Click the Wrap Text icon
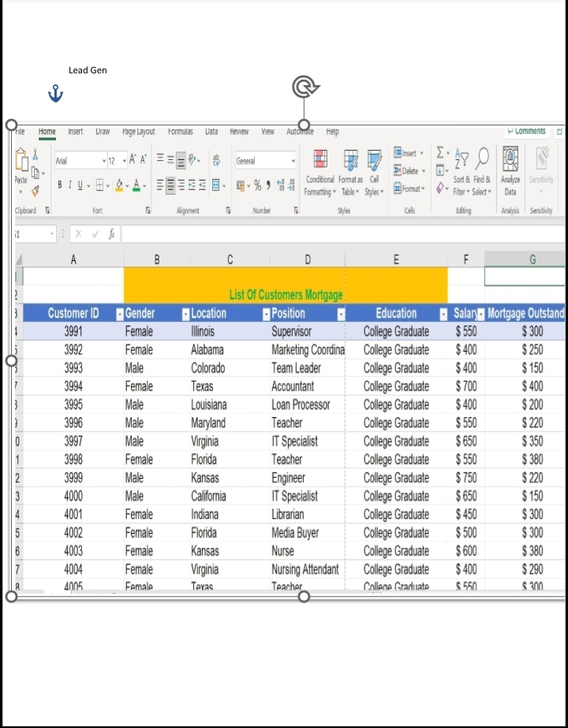Screen dimensions: 568x728 [216, 160]
